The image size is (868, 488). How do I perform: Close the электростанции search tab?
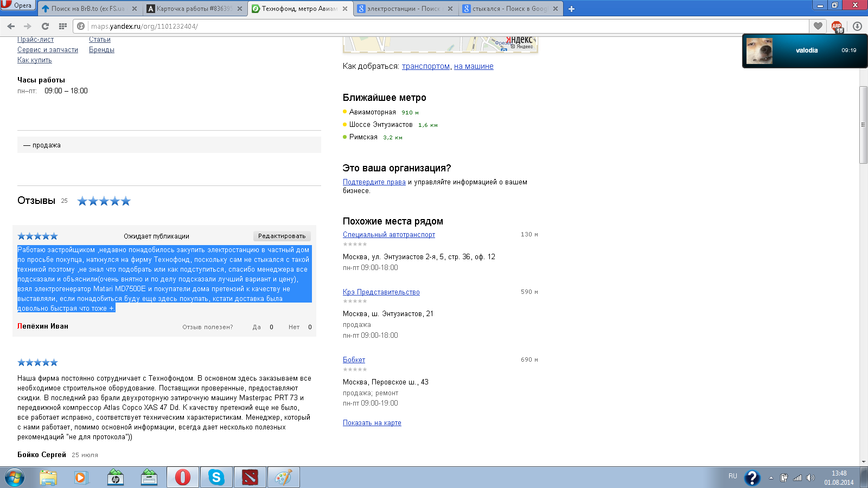[x=450, y=9]
